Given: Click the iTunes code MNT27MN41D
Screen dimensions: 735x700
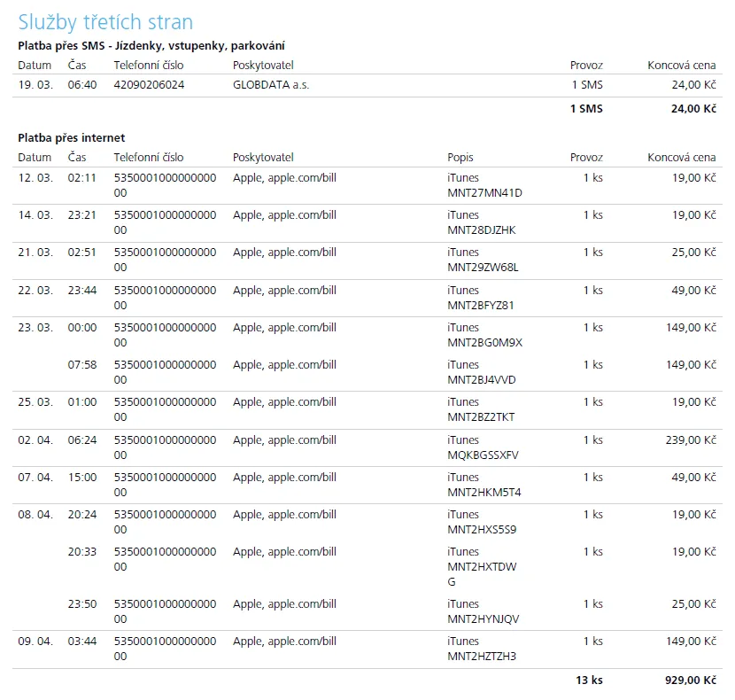Looking at the screenshot, I should point(484,193).
